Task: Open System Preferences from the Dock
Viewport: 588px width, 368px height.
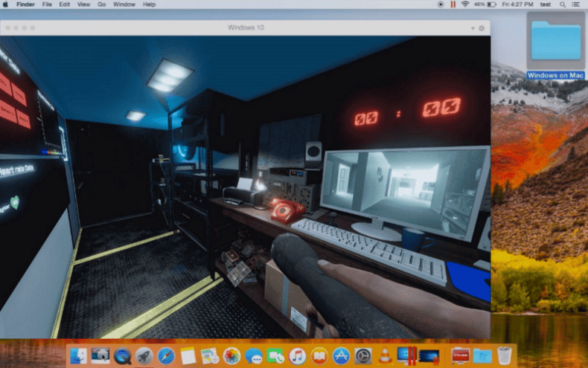Action: [x=363, y=355]
